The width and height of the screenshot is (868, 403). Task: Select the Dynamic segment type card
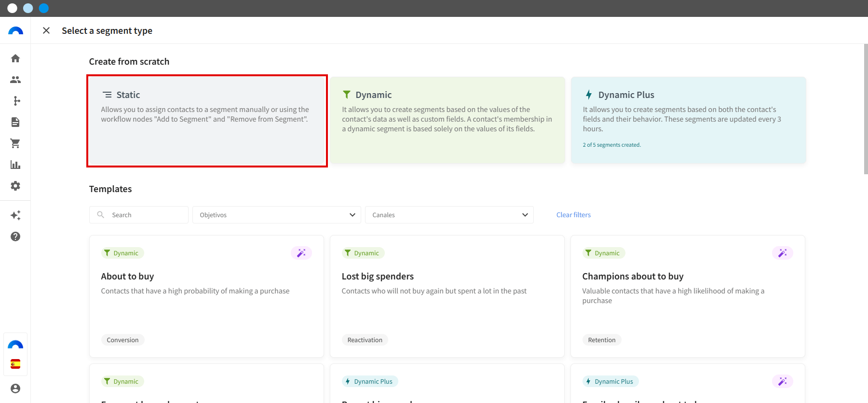pos(448,120)
